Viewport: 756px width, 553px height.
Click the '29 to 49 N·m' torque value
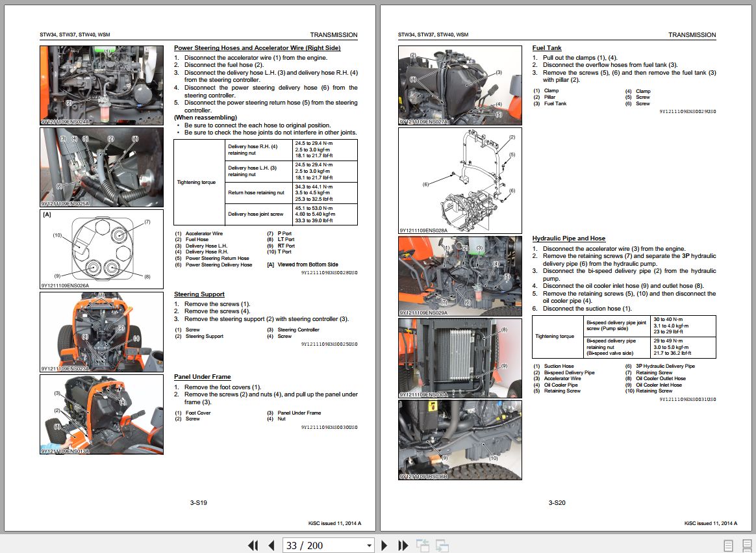pos(668,341)
